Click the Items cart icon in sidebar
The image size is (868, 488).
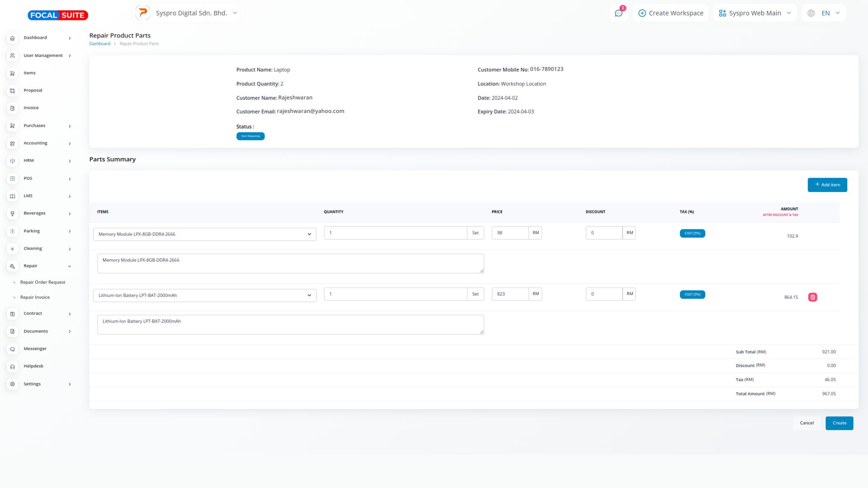point(13,73)
